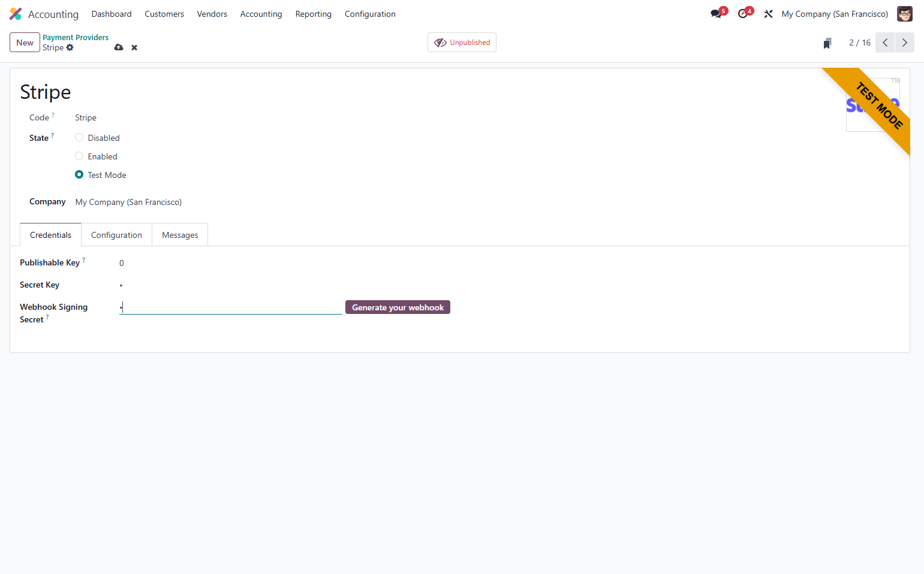This screenshot has width=924, height=574.
Task: Click the Publishable Key field
Action: 230,263
